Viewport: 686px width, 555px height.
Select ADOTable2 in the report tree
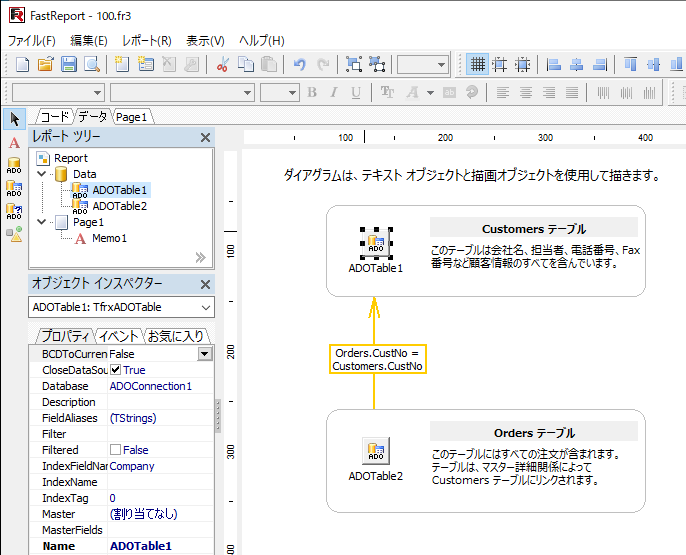[119, 206]
